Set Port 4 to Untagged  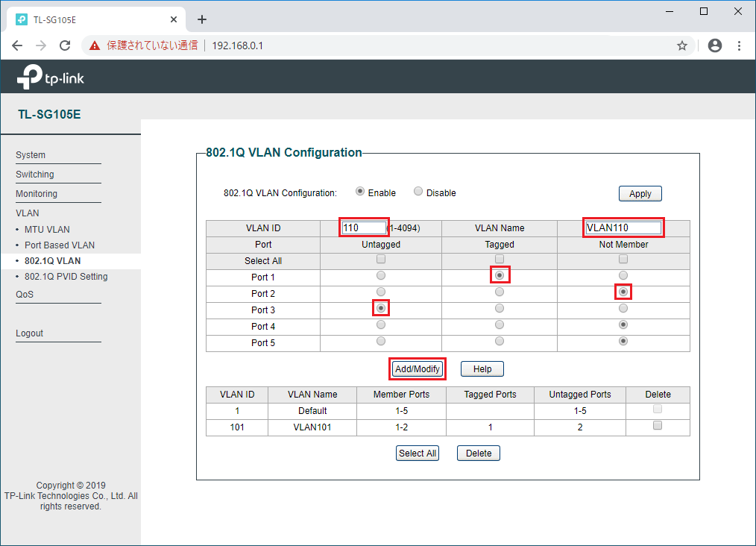click(x=381, y=324)
